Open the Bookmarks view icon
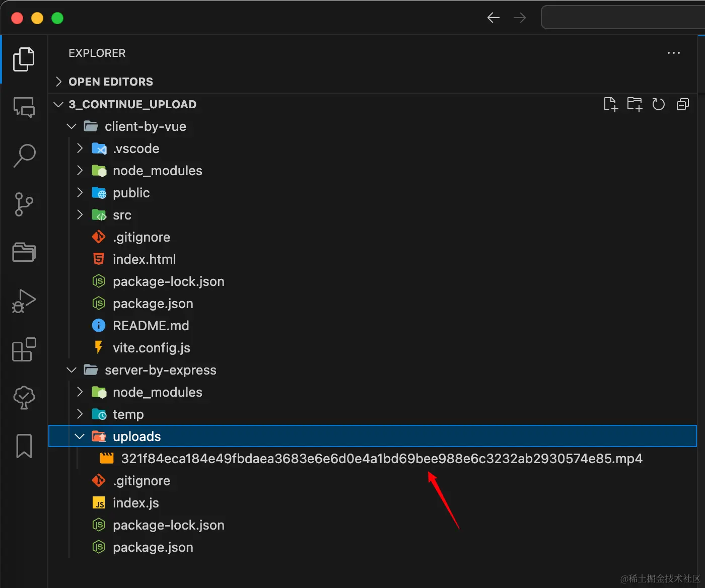 click(24, 446)
